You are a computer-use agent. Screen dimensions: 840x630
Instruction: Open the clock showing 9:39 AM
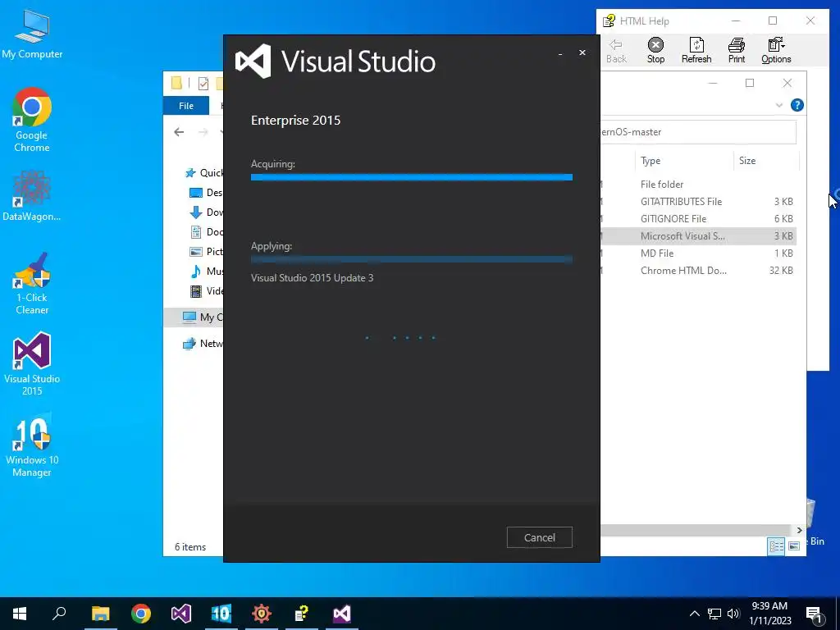pos(769,614)
